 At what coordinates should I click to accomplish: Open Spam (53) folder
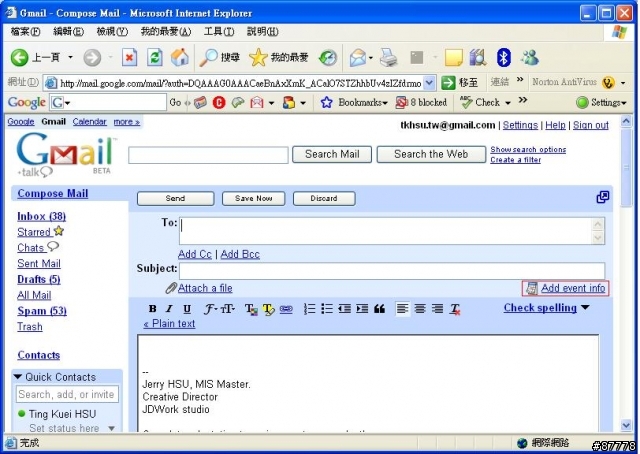pos(42,311)
